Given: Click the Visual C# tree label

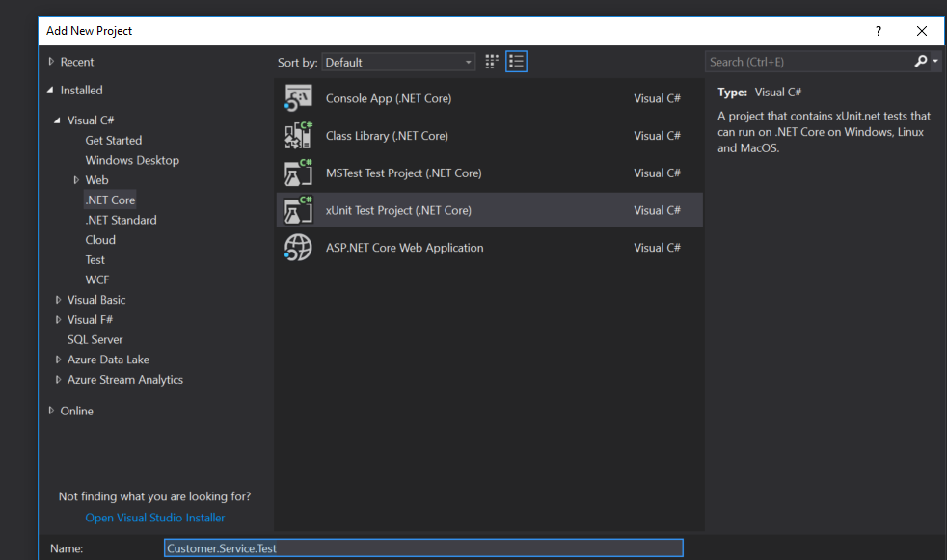Looking at the screenshot, I should [x=91, y=120].
